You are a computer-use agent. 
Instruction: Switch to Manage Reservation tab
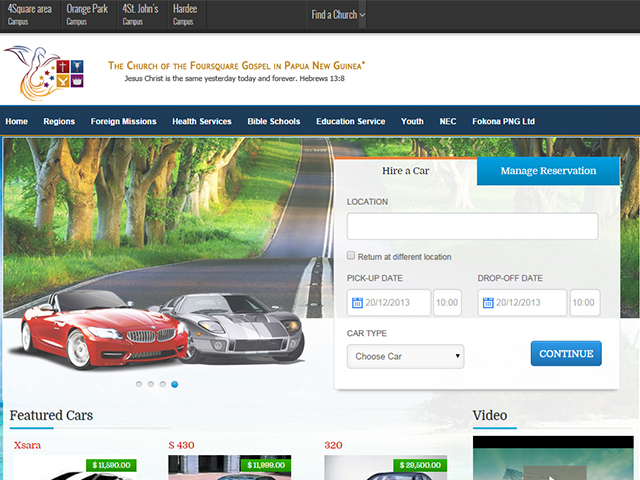point(548,171)
